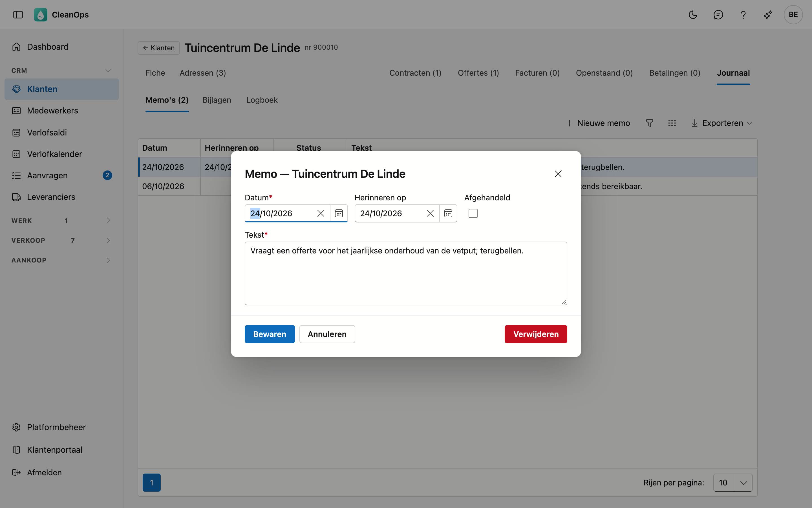Open Aanvragen in sidebar
This screenshot has width=812, height=508.
point(62,175)
